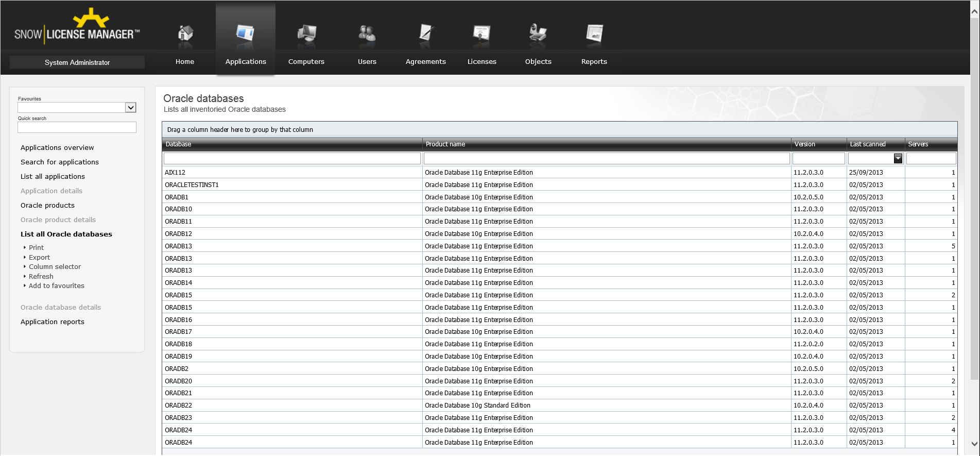Click the Home house icon
The image size is (980, 456).
click(185, 33)
